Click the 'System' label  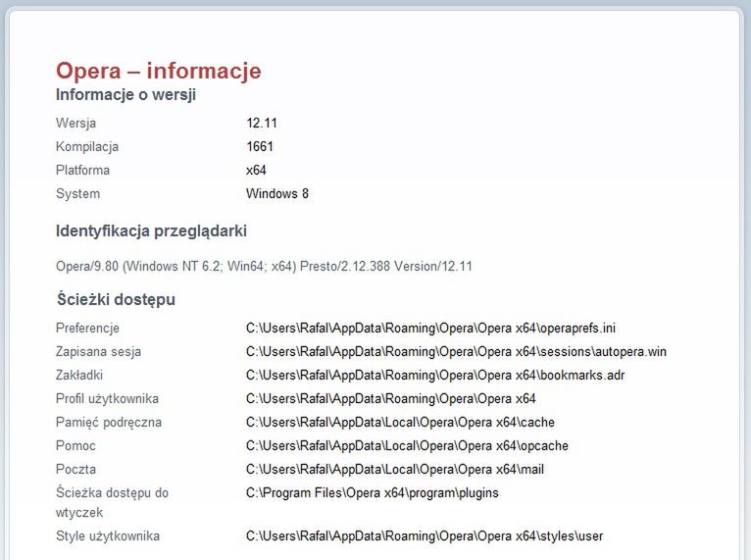coord(78,193)
